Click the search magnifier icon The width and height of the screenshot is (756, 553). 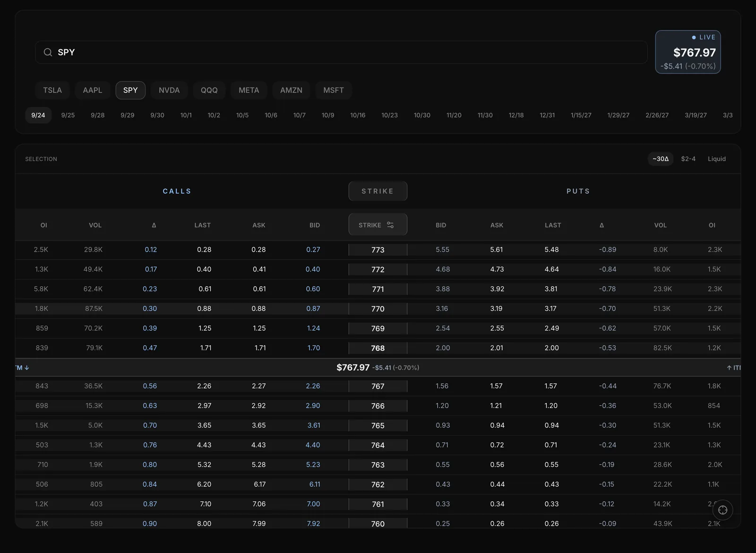pyautogui.click(x=48, y=52)
